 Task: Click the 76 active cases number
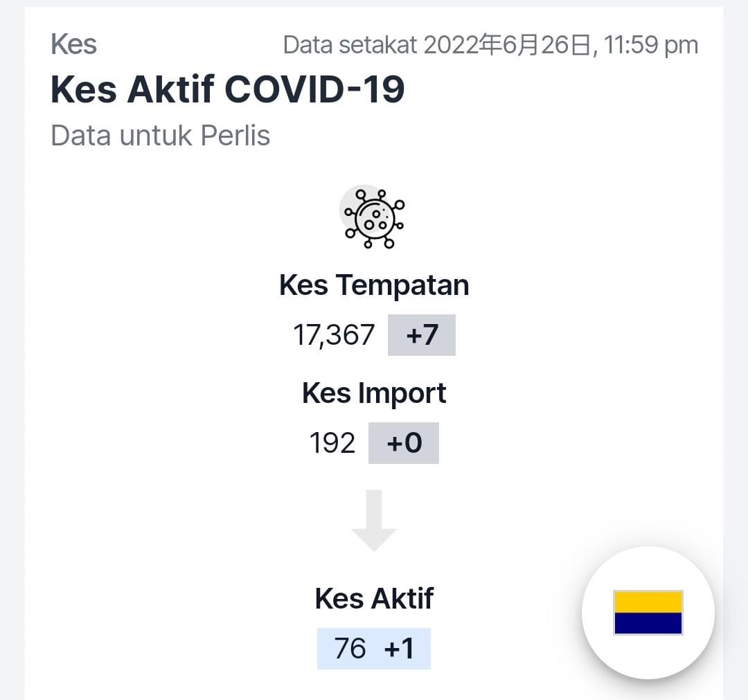350,649
